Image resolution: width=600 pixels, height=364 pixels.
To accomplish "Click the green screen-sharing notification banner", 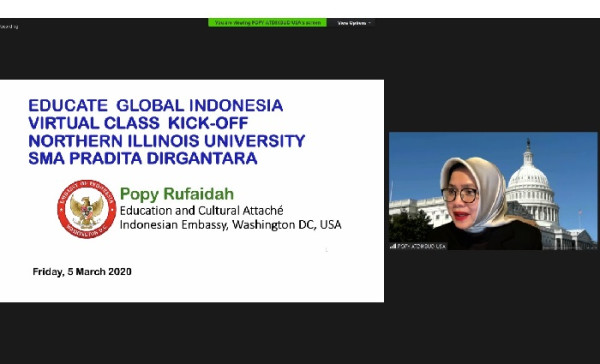I will coord(267,23).
